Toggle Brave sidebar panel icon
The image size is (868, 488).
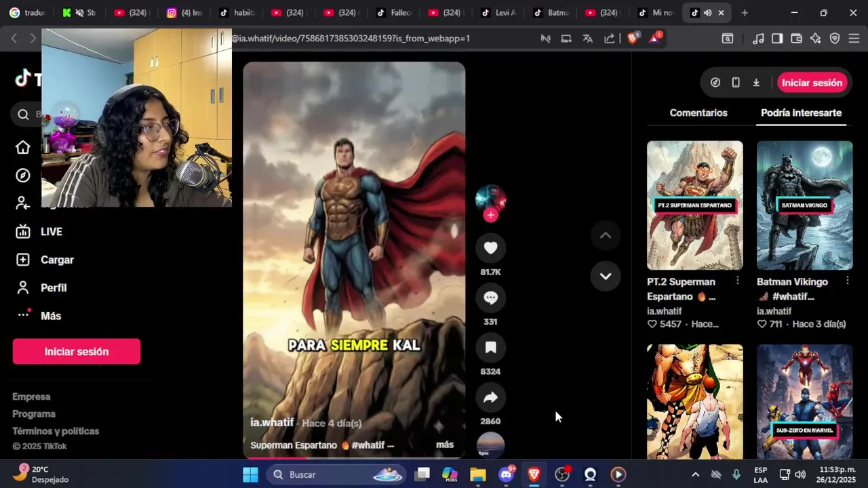[777, 39]
